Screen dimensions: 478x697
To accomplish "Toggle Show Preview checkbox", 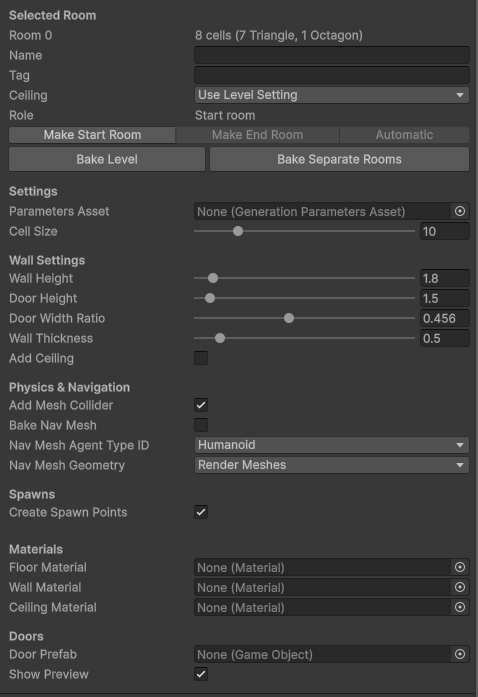I will (201, 674).
